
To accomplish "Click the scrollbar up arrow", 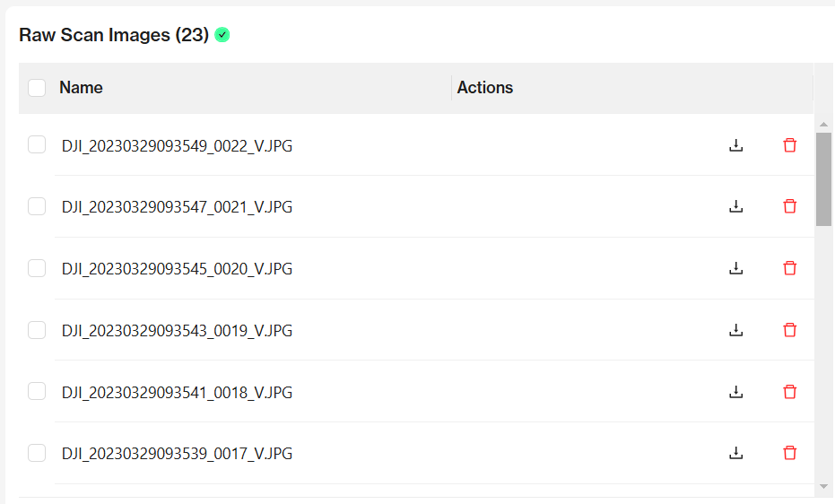I will [x=824, y=124].
